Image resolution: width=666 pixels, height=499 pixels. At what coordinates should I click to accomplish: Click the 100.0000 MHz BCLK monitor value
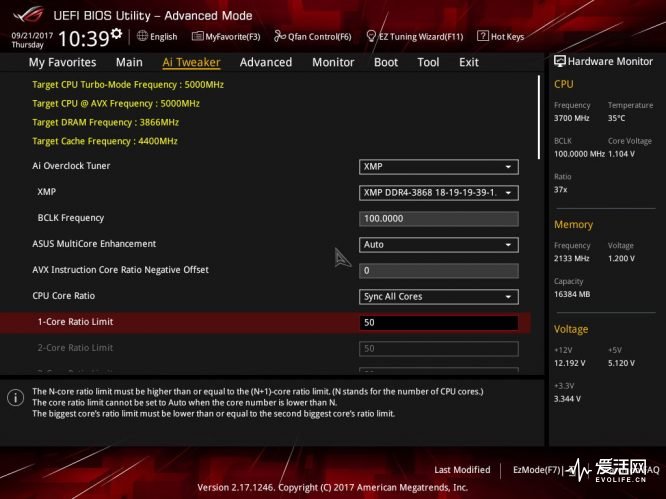coord(579,154)
